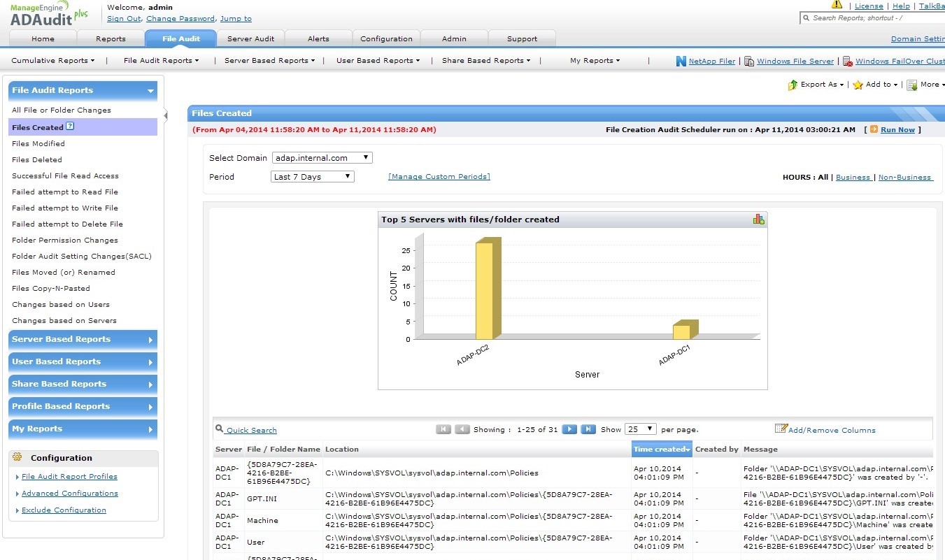This screenshot has width=945, height=560.
Task: Click the Sign Out link
Action: coord(124,19)
